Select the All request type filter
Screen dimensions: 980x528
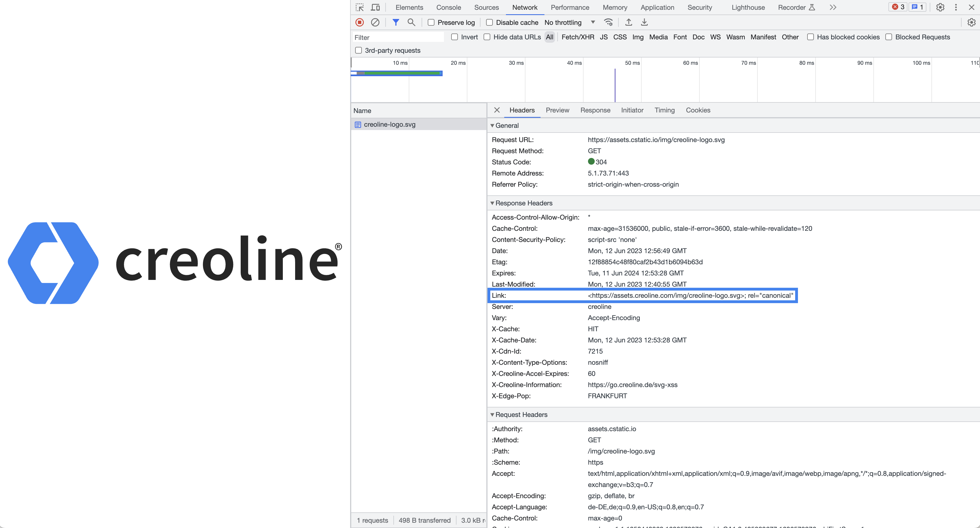coord(549,37)
